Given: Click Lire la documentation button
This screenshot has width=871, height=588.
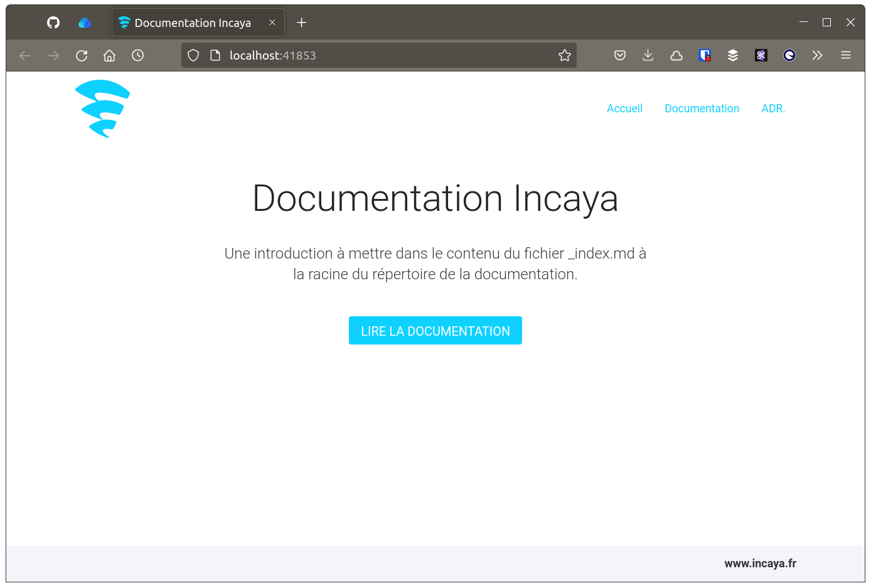Looking at the screenshot, I should tap(435, 331).
